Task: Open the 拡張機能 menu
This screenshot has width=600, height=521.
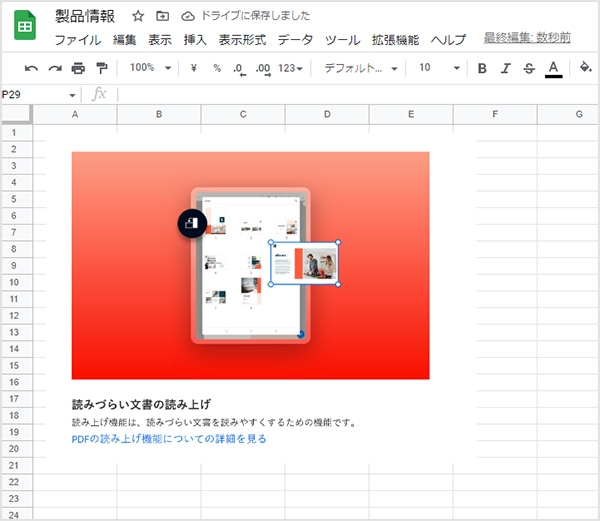Action: coord(395,40)
